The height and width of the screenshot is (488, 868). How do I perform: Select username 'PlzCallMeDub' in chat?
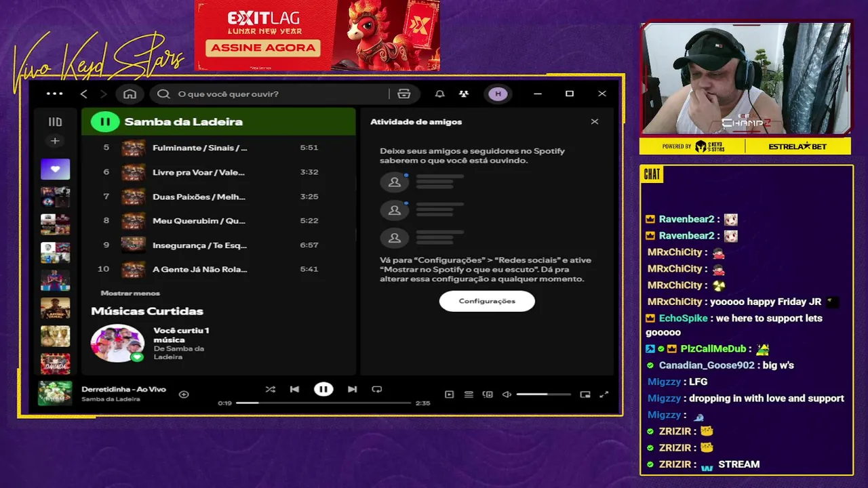(x=713, y=348)
